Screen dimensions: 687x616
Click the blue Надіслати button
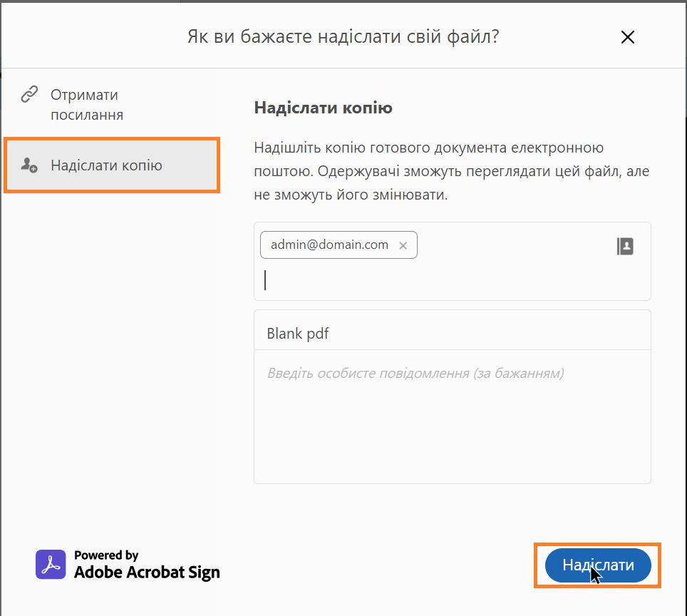(598, 565)
